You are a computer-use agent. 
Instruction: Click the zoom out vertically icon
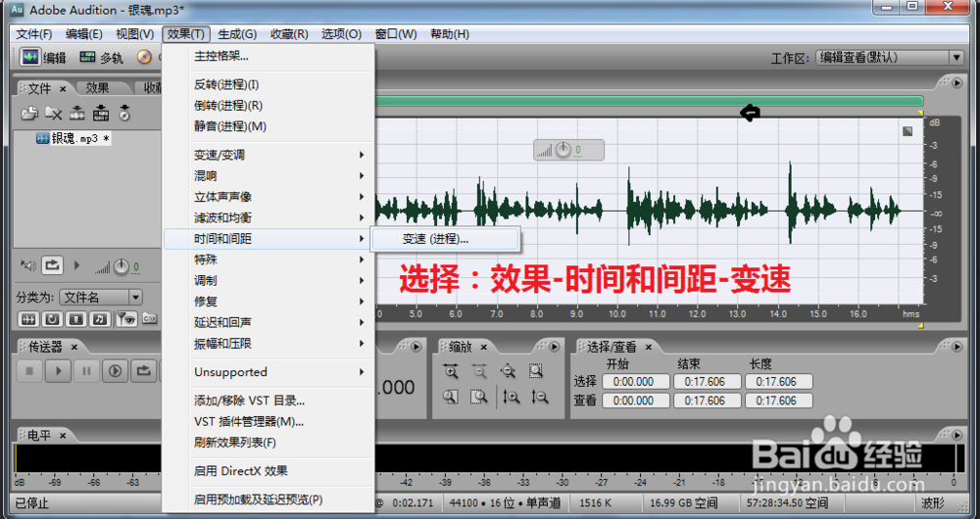[539, 397]
